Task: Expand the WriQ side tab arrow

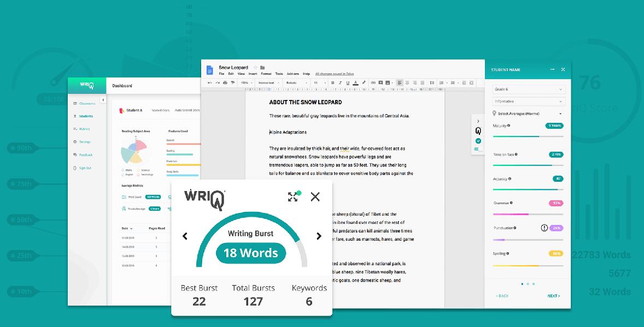Action: (478, 121)
